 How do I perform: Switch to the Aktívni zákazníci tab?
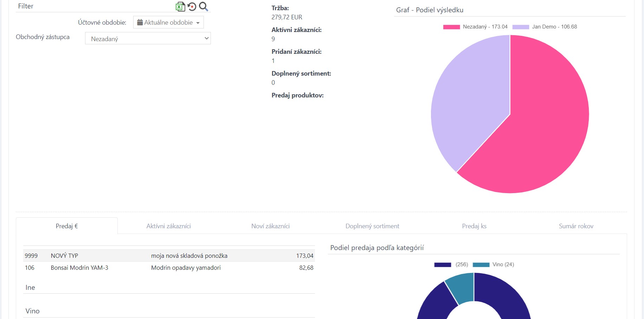169,226
